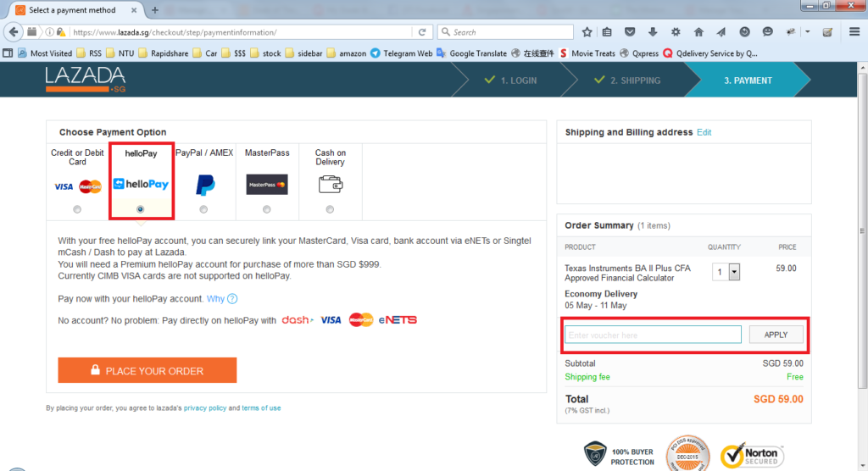Open the quantity dropdown for the calculator
868x471 pixels.
(x=726, y=272)
